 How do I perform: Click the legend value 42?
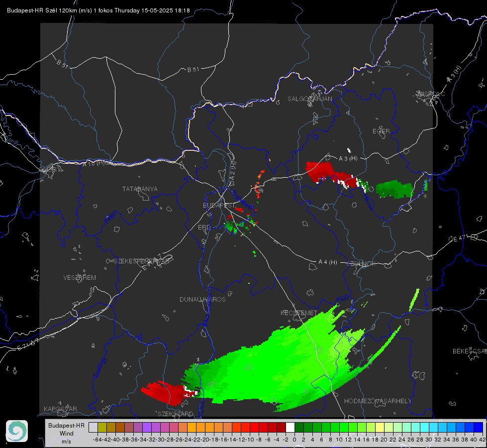point(483,440)
